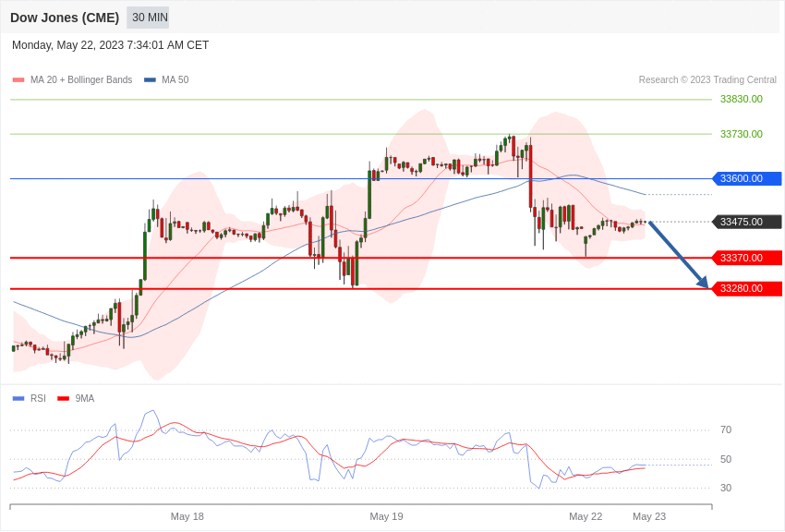Click the 9MA legend label
This screenshot has height=532, width=785.
[85, 398]
